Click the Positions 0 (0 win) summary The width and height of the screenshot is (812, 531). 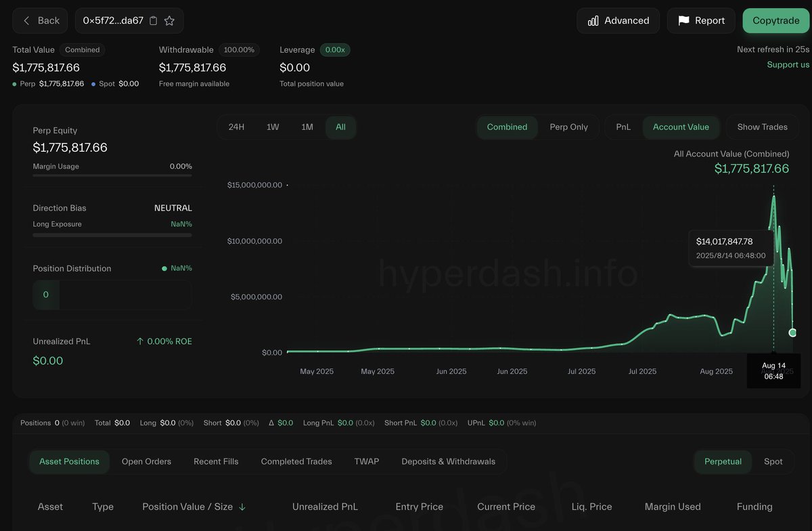[x=53, y=423]
